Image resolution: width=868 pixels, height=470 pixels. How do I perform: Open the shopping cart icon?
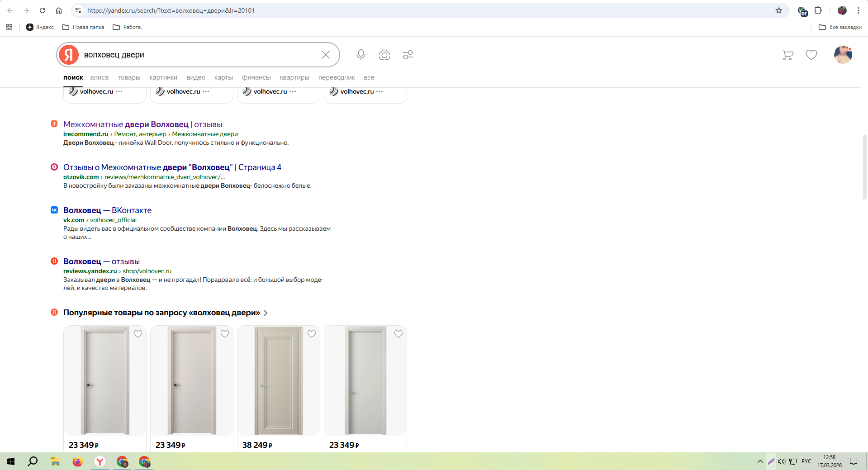(787, 55)
